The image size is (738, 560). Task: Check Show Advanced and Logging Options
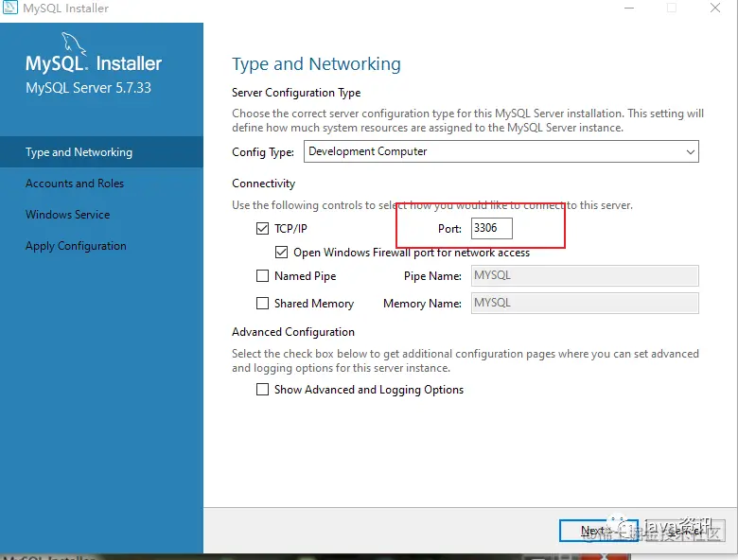[x=262, y=389]
